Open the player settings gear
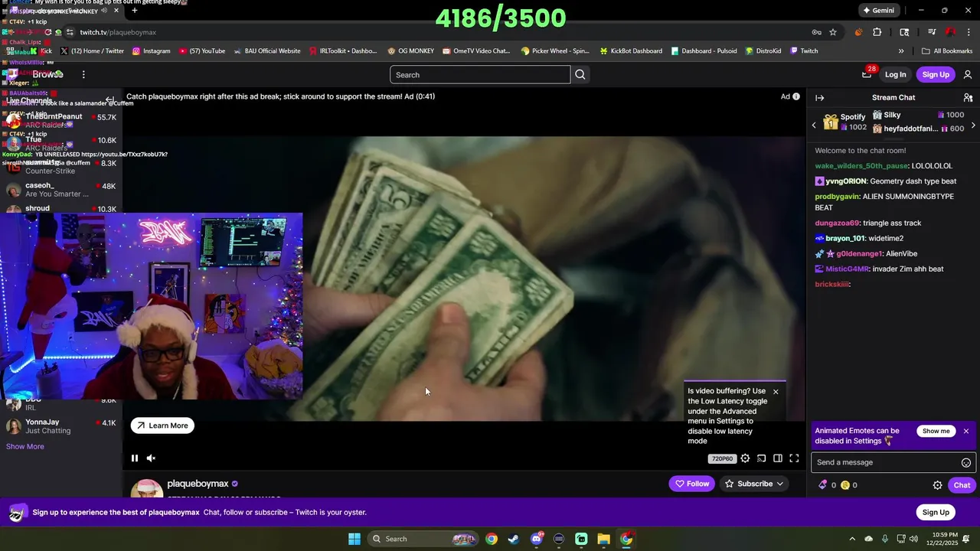Viewport: 980px width, 551px height. click(745, 458)
